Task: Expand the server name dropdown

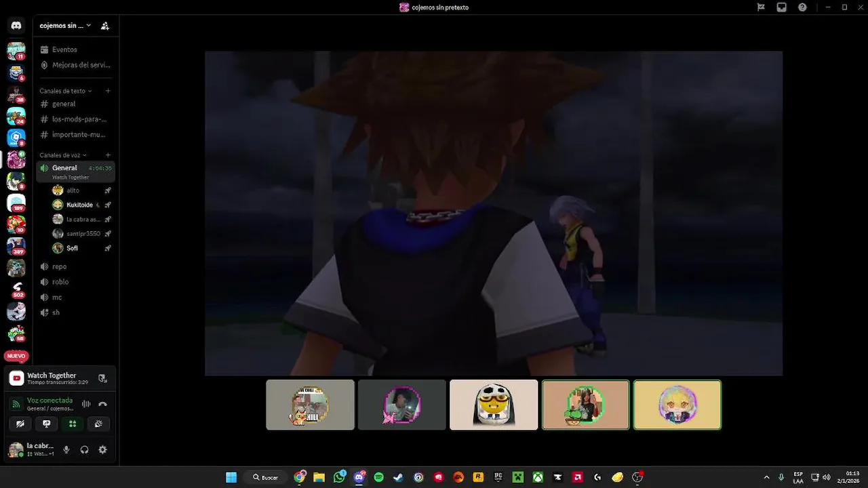Action: tap(65, 26)
